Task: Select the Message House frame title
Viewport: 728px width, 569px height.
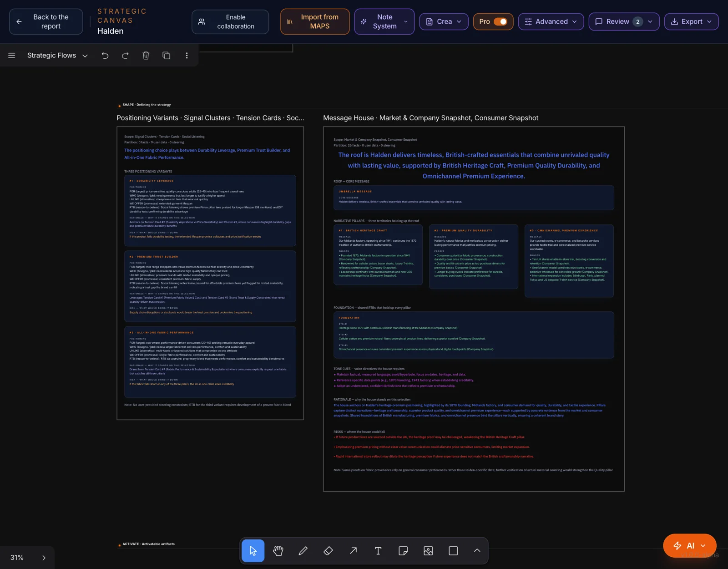Action: coord(430,118)
